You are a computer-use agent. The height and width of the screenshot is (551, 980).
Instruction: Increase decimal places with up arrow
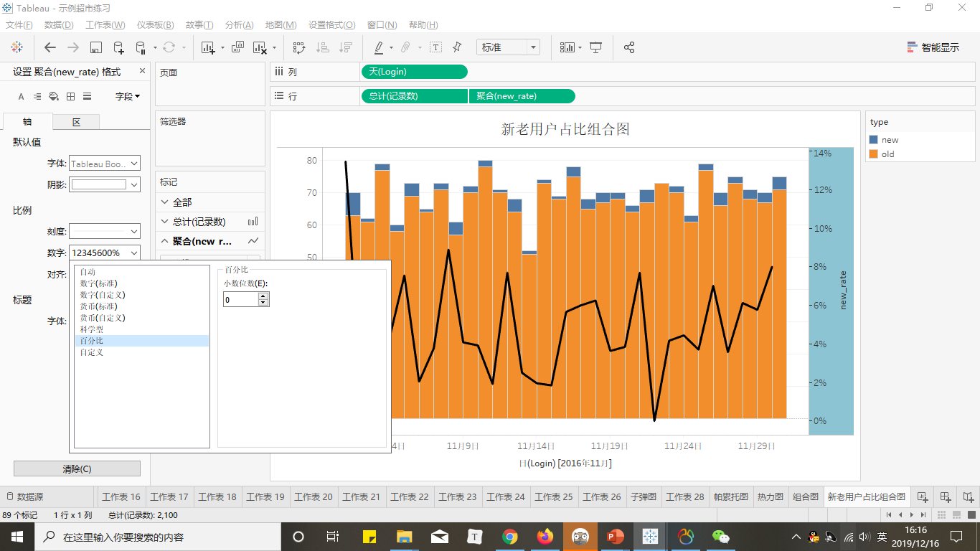263,296
